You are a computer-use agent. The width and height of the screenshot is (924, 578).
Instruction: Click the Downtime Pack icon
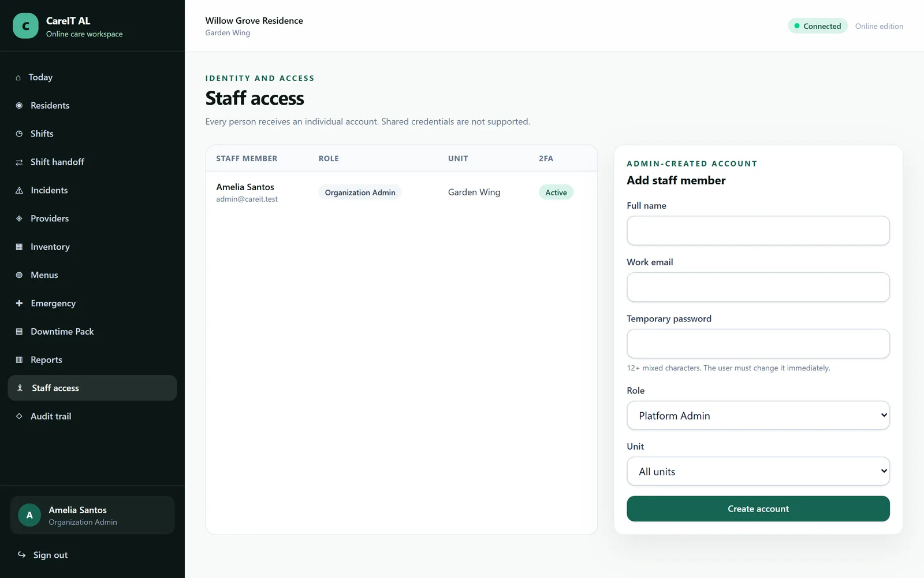pos(19,331)
